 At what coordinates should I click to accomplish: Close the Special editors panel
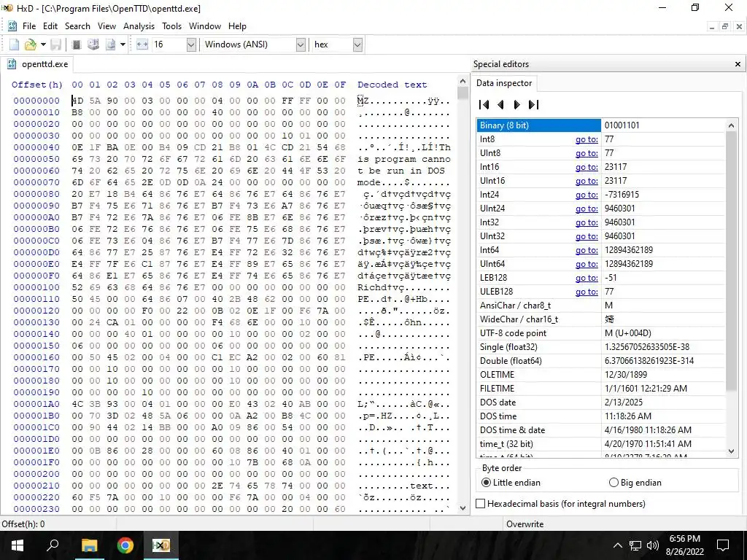point(738,64)
